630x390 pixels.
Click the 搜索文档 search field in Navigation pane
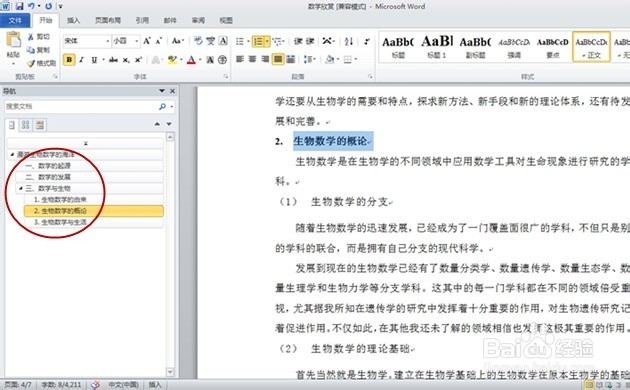point(80,106)
